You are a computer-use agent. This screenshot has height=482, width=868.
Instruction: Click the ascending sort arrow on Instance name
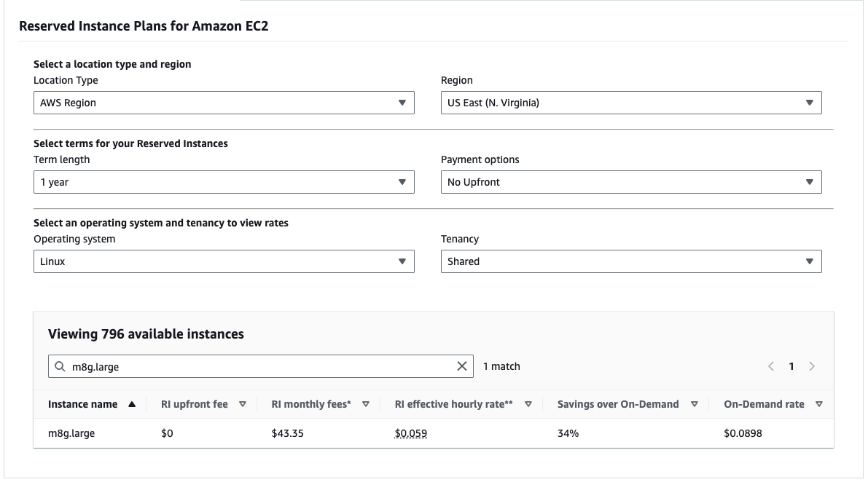tap(133, 403)
